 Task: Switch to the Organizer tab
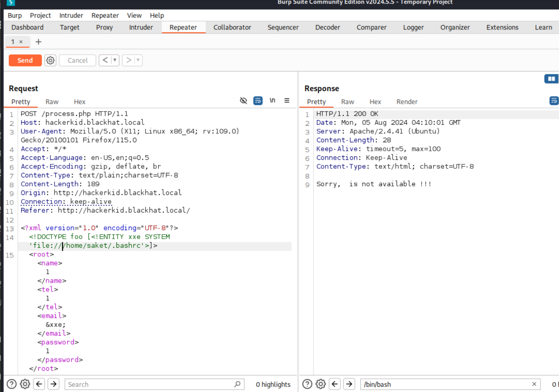point(455,28)
